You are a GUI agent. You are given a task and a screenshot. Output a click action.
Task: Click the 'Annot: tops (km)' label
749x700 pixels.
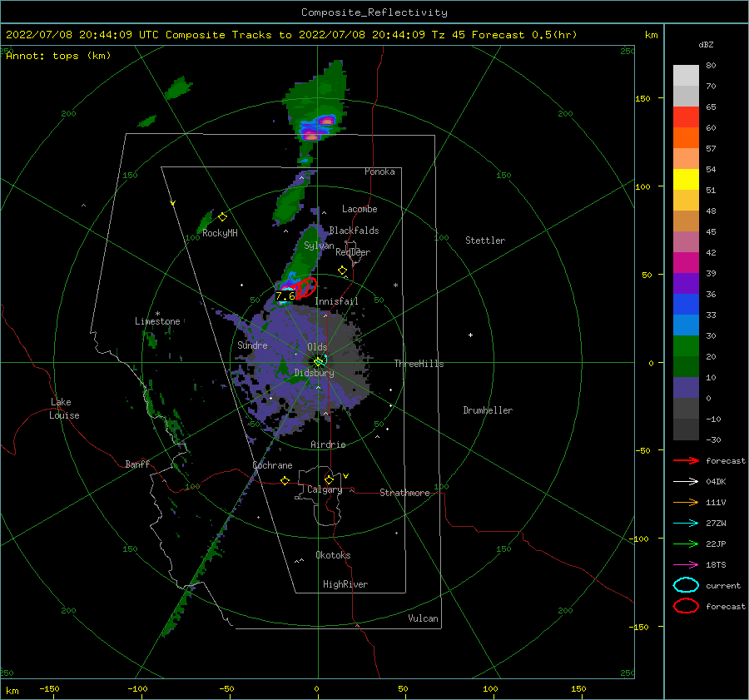[x=58, y=56]
